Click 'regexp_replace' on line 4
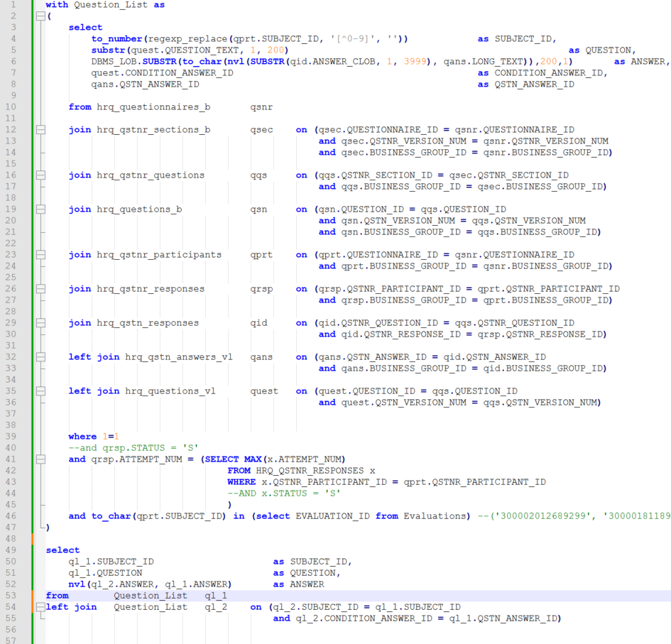The height and width of the screenshot is (644, 671). (x=188, y=39)
